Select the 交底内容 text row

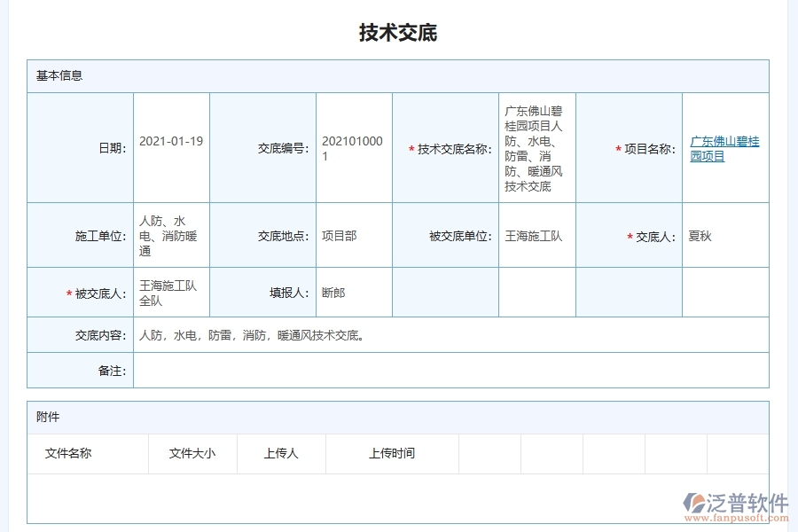[252, 335]
